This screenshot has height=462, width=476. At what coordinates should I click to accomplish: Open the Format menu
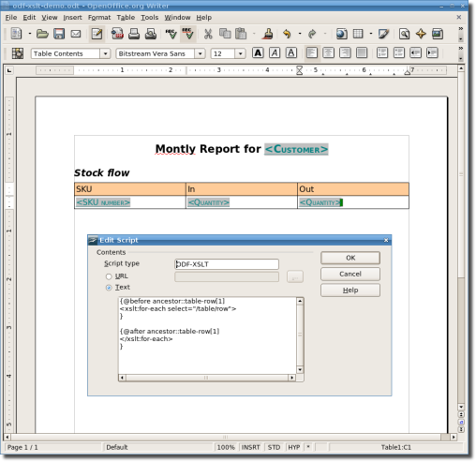pos(99,18)
